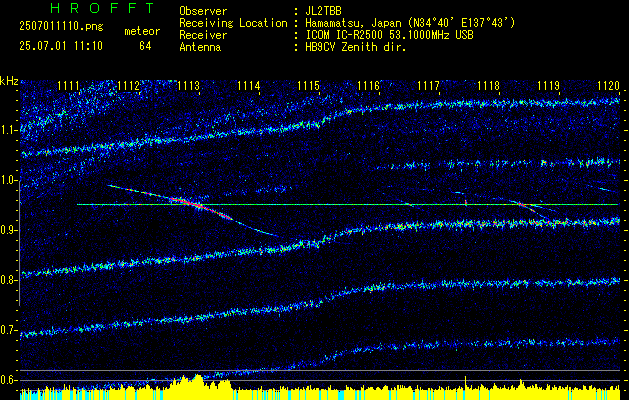Select the filename 2507011110.png
629x400 pixels.
61,26
